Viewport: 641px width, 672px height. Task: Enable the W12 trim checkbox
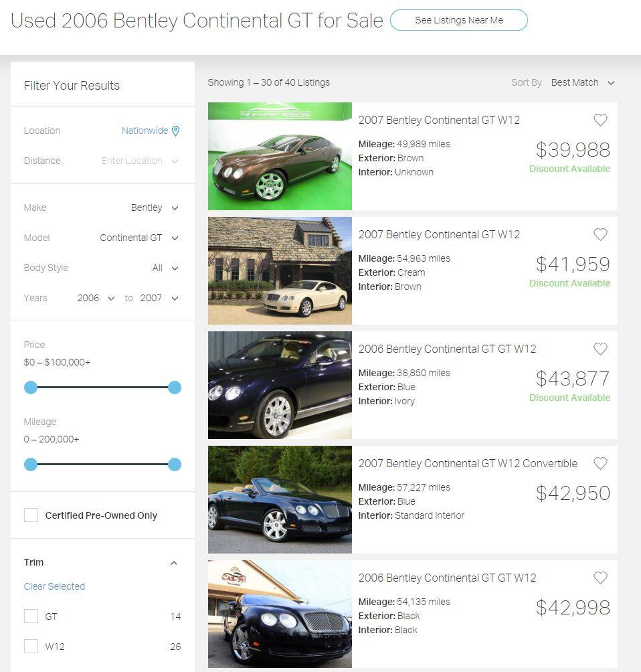(x=31, y=647)
